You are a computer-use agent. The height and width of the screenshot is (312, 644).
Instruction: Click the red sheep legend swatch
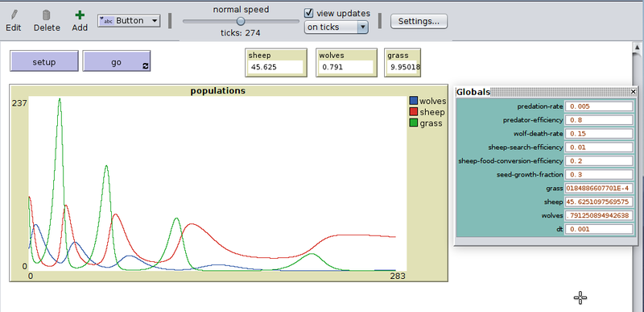point(414,112)
